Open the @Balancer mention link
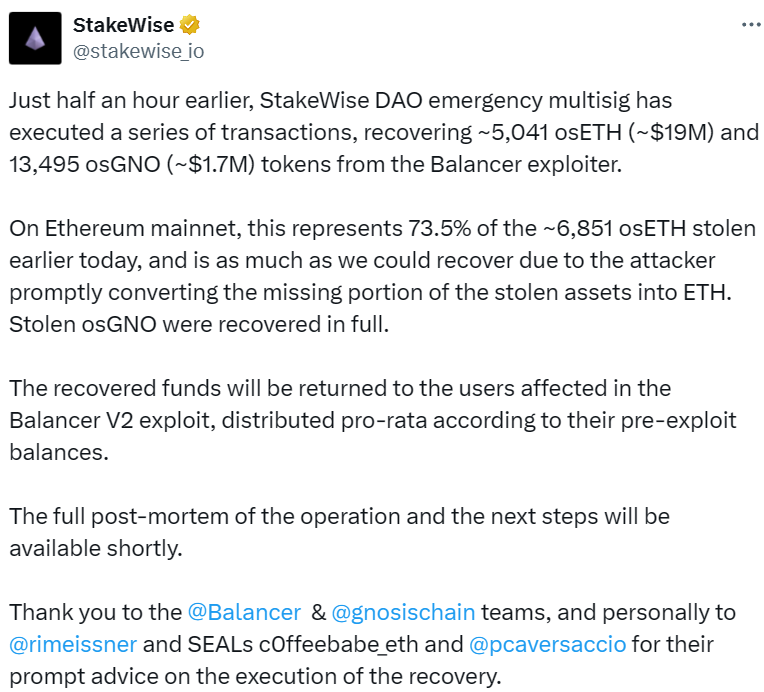Image resolution: width=764 pixels, height=692 pixels. coord(244,612)
